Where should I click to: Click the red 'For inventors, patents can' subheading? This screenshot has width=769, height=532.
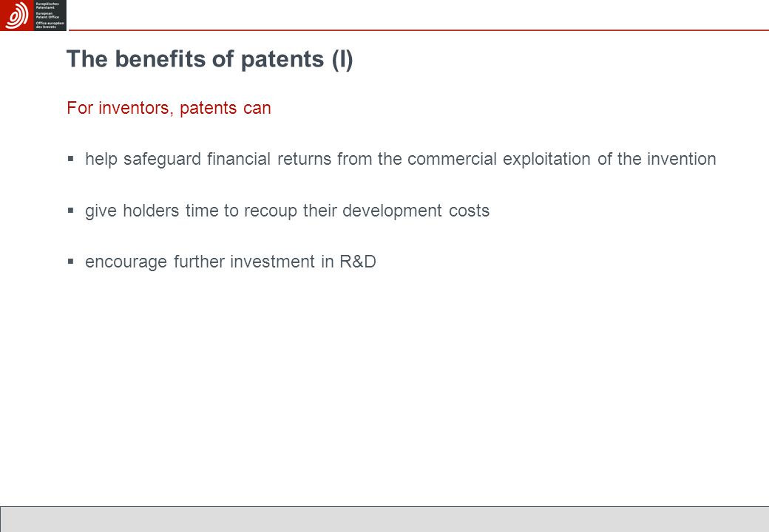tap(169, 108)
